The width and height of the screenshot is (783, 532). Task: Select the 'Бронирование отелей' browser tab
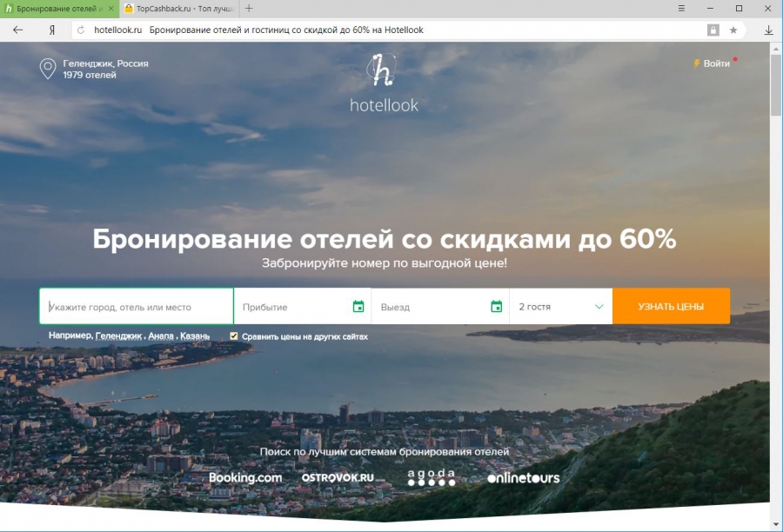(59, 9)
